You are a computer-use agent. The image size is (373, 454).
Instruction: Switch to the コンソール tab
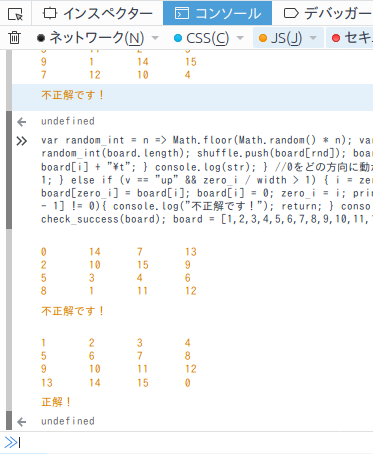point(217,13)
